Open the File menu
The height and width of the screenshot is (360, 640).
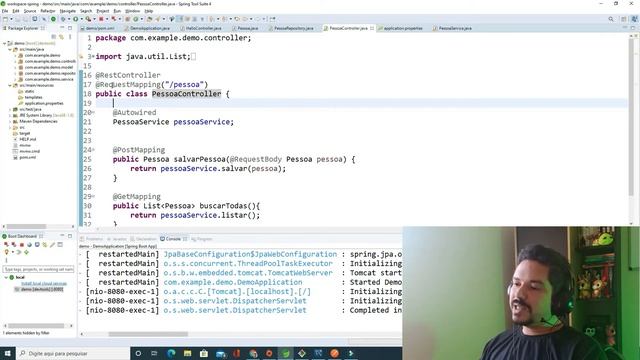tap(5, 11)
